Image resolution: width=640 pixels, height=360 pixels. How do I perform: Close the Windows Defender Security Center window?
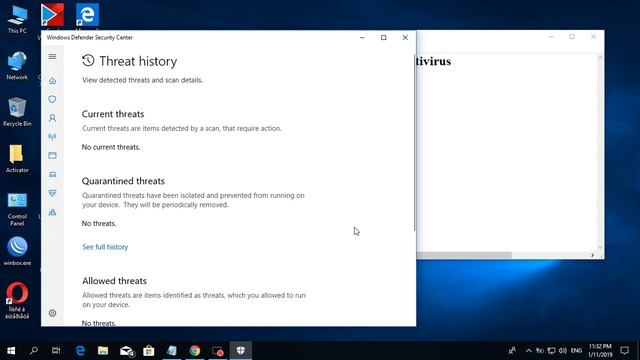[405, 38]
